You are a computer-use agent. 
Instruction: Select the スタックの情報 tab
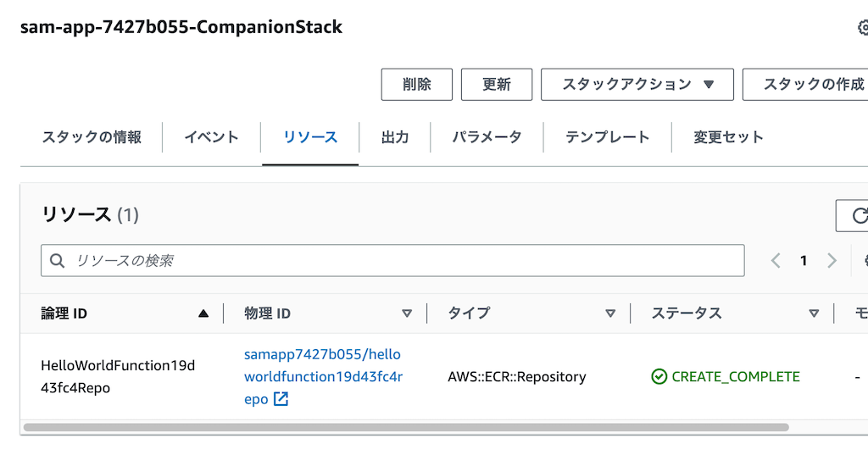92,137
